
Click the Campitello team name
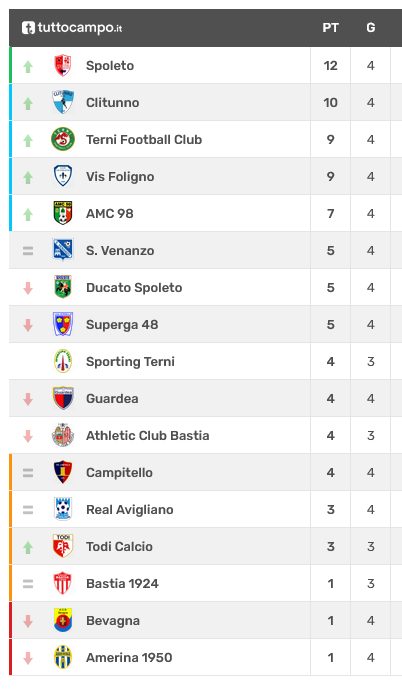[x=120, y=472]
